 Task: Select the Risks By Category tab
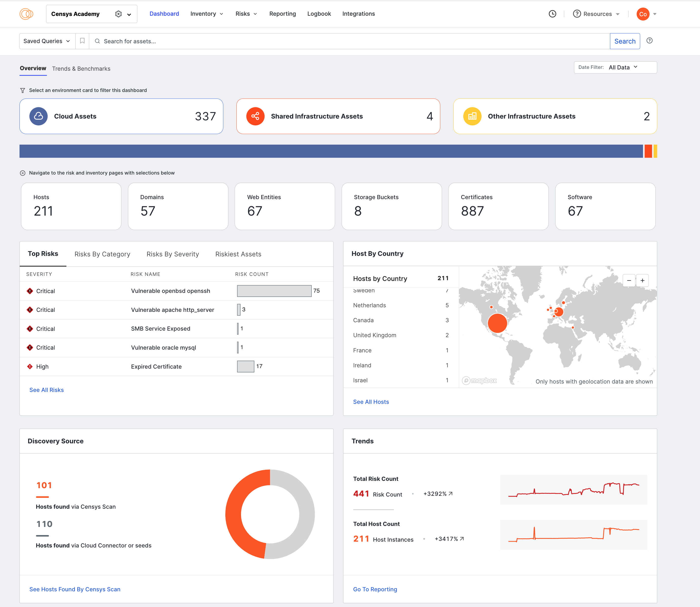coord(102,254)
